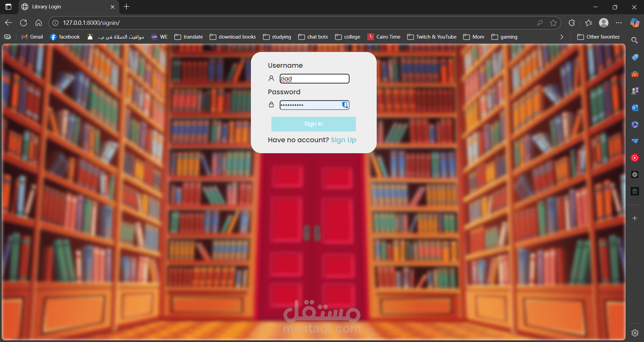Screen dimensions: 644x342
Task: Add an app to the sidebar
Action: [x=635, y=218]
